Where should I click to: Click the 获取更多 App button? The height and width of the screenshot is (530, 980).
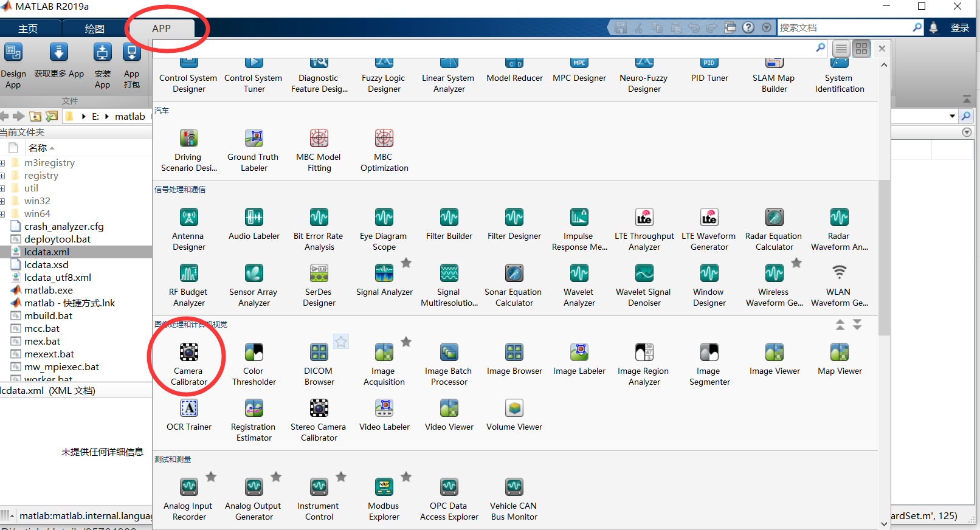tap(59, 61)
